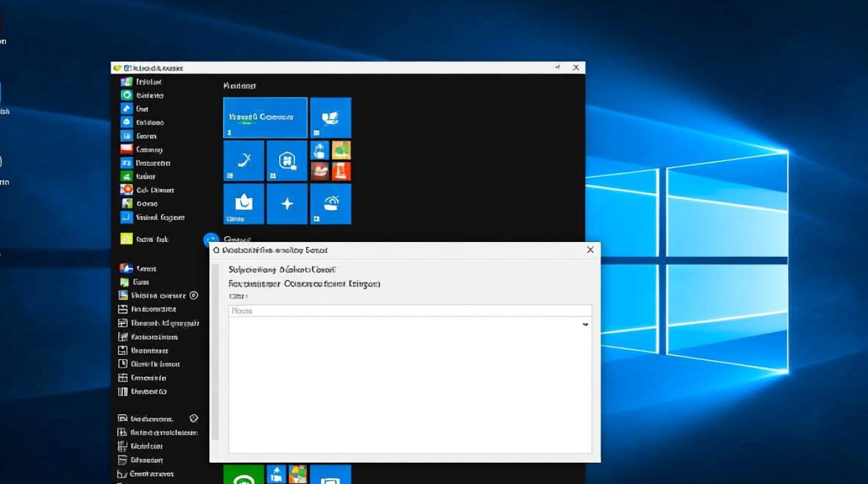
Task: Launch the green tile at the bottom of menu
Action: click(243, 474)
